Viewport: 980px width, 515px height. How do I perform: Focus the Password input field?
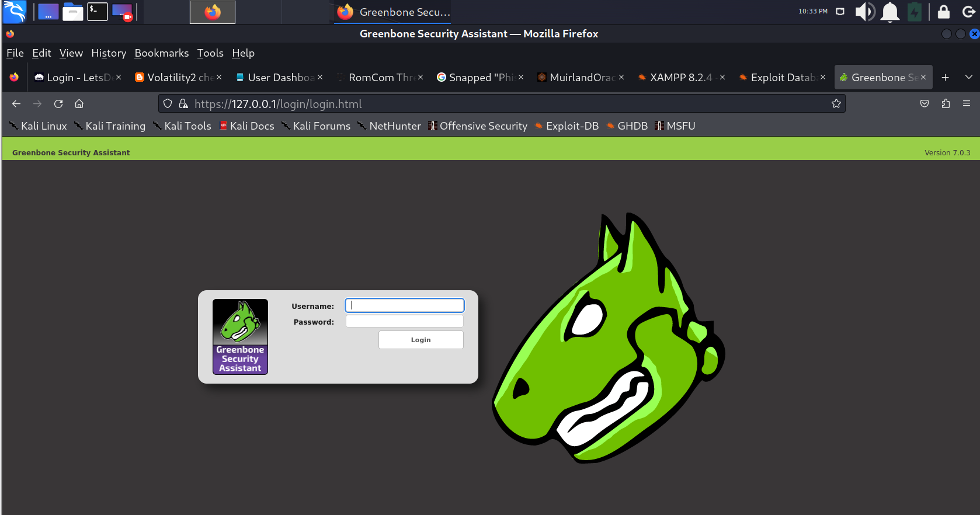click(405, 322)
